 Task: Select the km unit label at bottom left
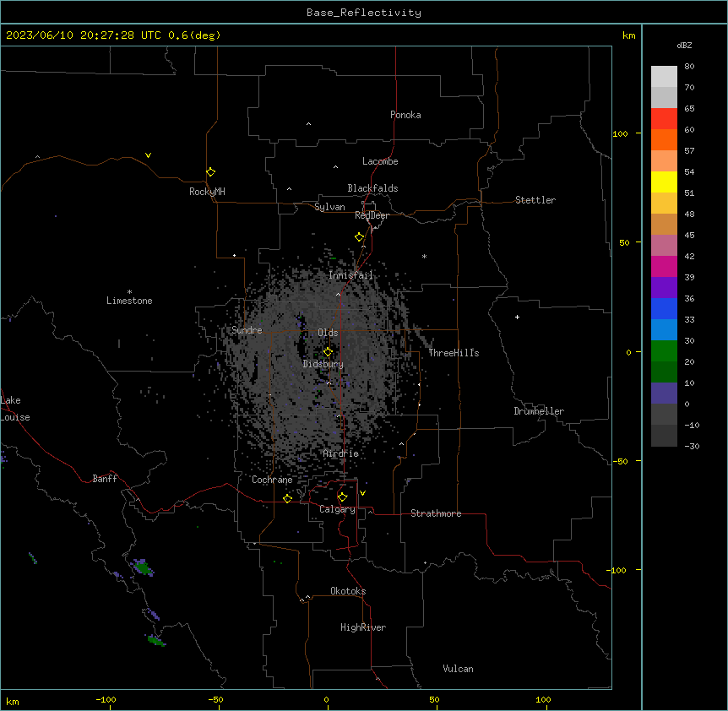click(x=13, y=701)
